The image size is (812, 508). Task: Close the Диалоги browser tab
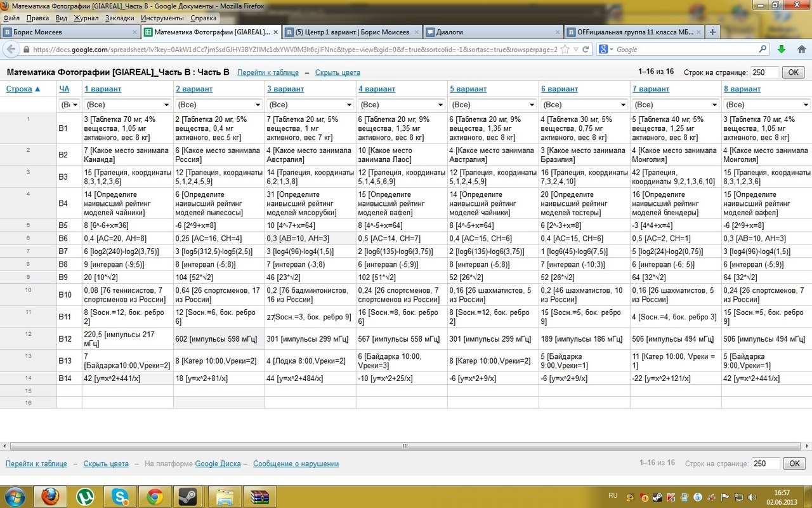pyautogui.click(x=556, y=32)
